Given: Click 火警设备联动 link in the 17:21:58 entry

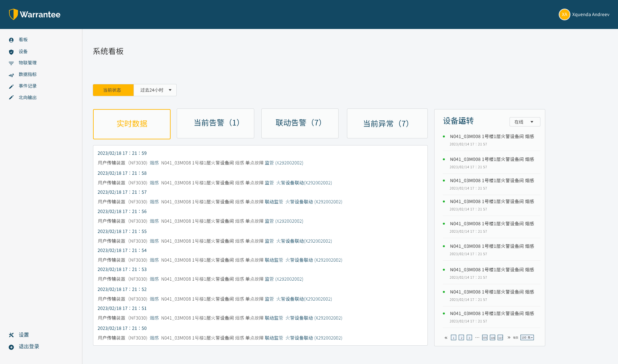Looking at the screenshot, I should 290,183.
